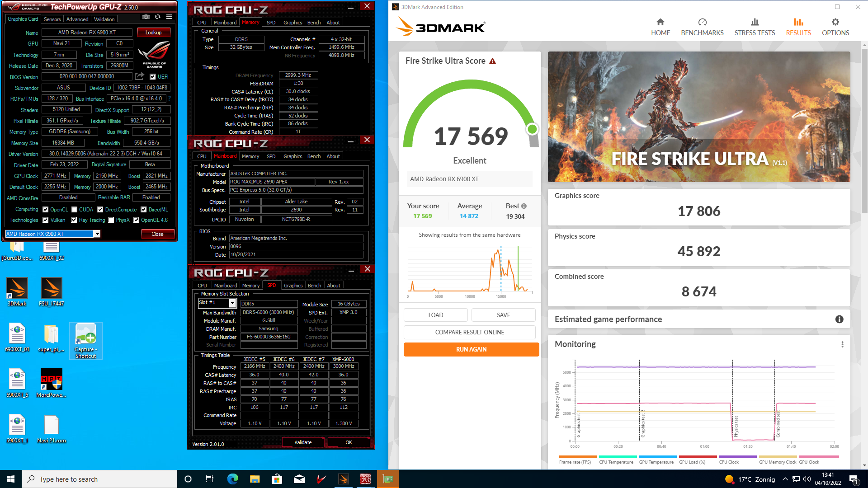The image size is (868, 488).
Task: Toggle the CUDA checkbox
Action: tap(74, 210)
